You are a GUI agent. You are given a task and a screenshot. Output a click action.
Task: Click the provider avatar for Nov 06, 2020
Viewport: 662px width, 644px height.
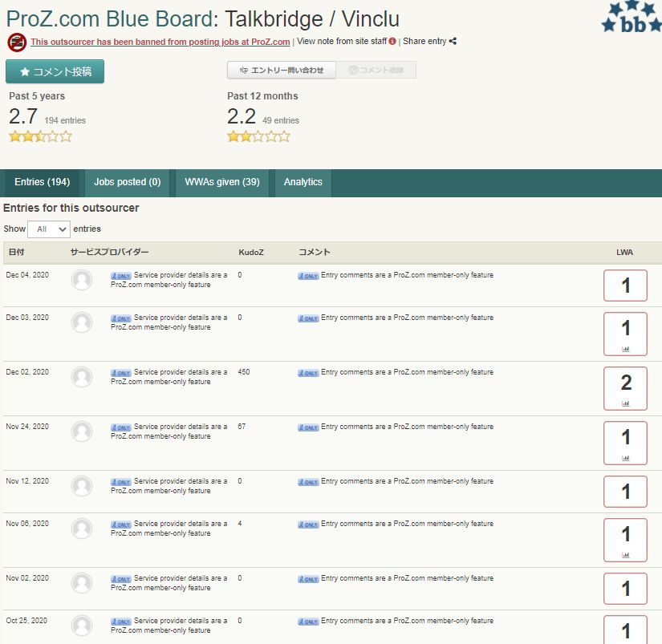tap(82, 529)
